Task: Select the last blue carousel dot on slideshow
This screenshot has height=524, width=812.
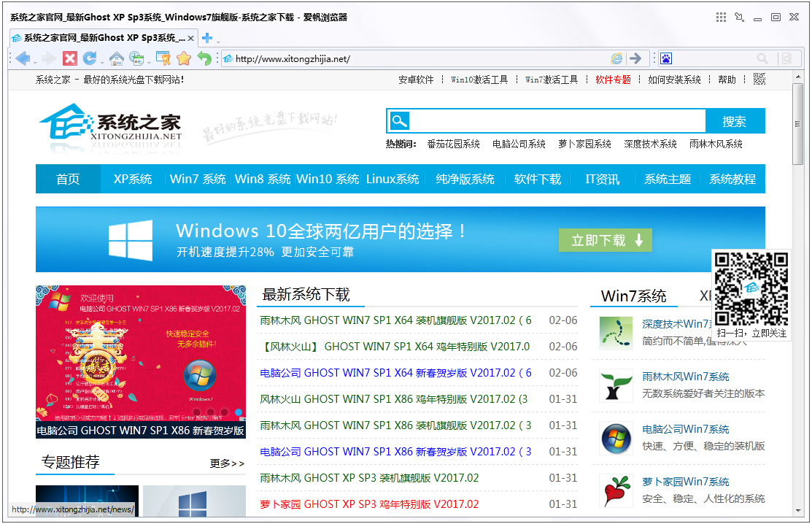Action: [239, 412]
